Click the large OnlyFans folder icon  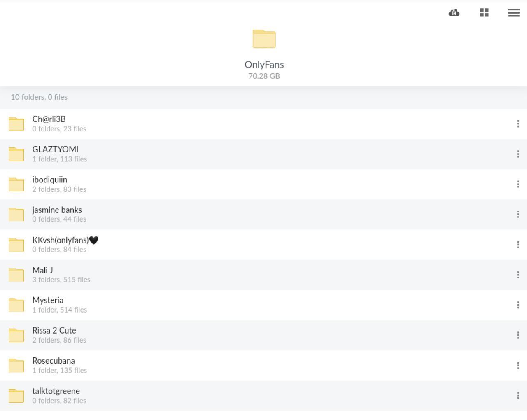click(x=264, y=39)
